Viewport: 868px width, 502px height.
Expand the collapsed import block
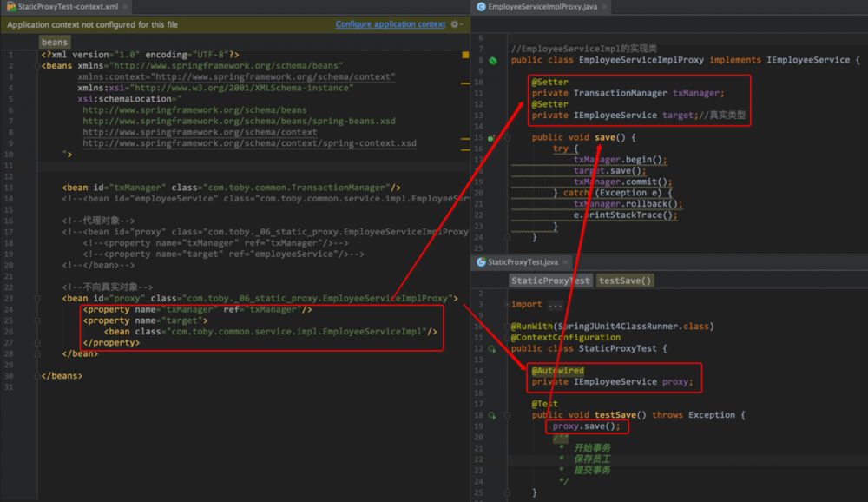tap(507, 305)
